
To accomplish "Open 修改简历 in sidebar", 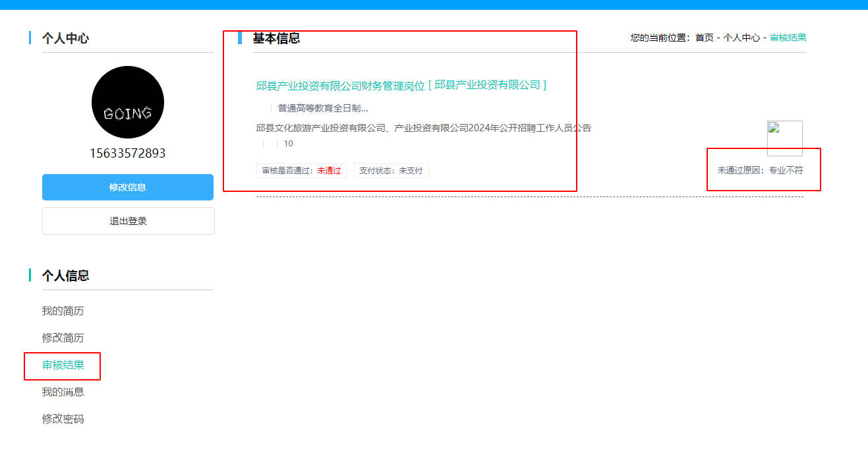I will pos(63,338).
